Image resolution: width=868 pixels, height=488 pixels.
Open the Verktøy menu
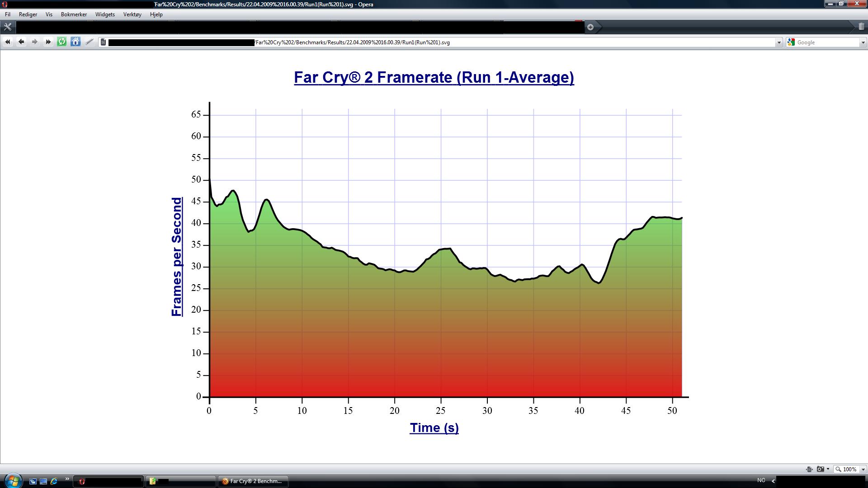point(132,14)
